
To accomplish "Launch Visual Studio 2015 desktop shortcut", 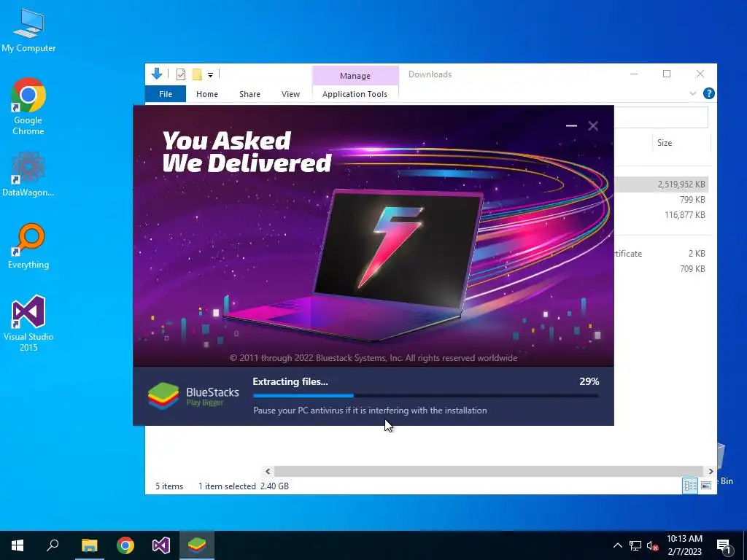I will [28, 323].
